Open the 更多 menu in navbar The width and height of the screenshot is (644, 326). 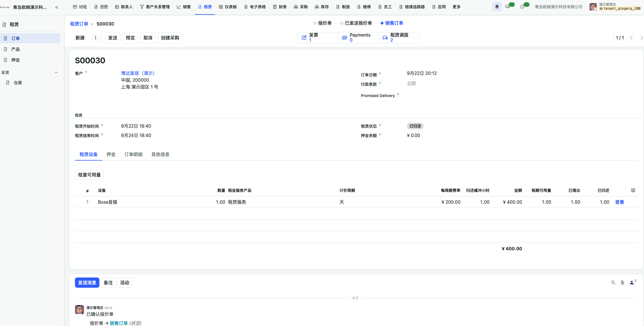[x=456, y=7]
